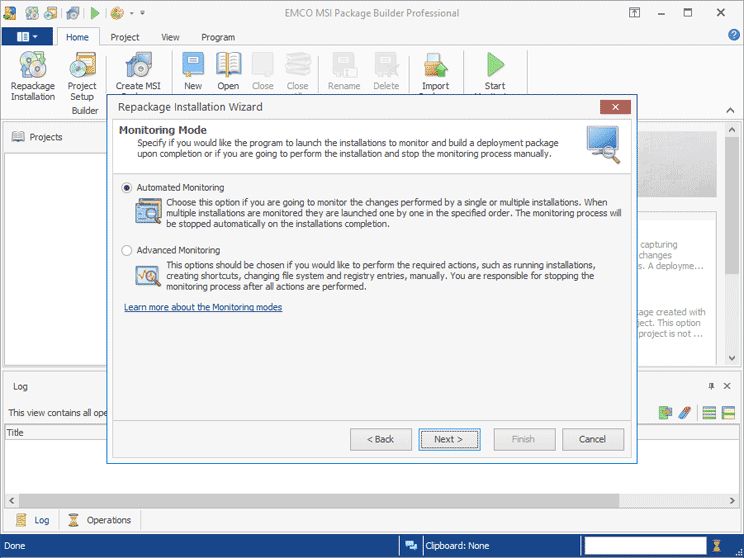Select the Advanced Monitoring radio button
The width and height of the screenshot is (744, 558).
[x=126, y=250]
